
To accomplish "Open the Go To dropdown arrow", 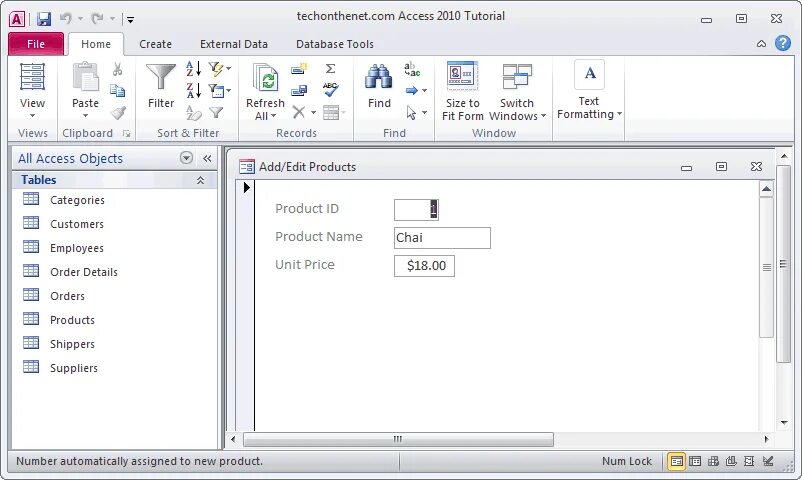I will coord(425,91).
